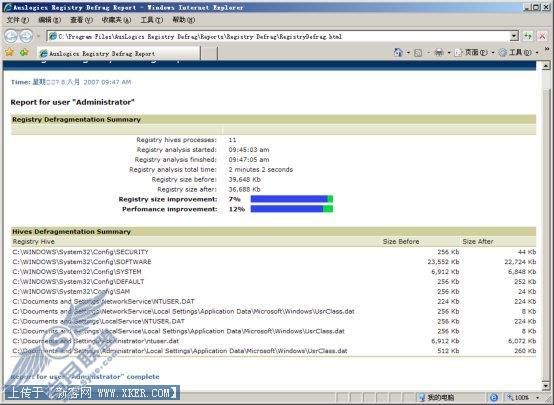Open the Favorites Center star icon
The height and width of the screenshot is (405, 554).
point(9,53)
